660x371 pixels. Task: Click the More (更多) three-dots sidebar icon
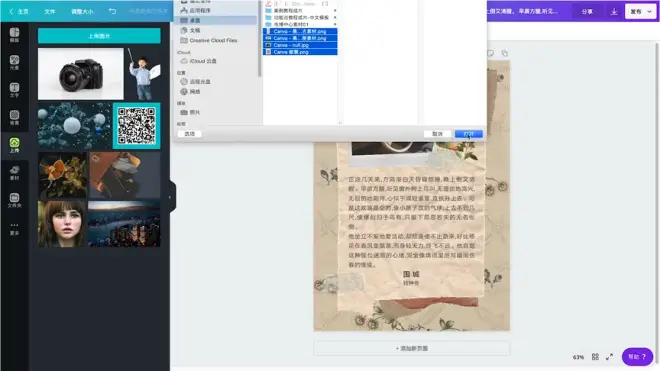click(14, 229)
